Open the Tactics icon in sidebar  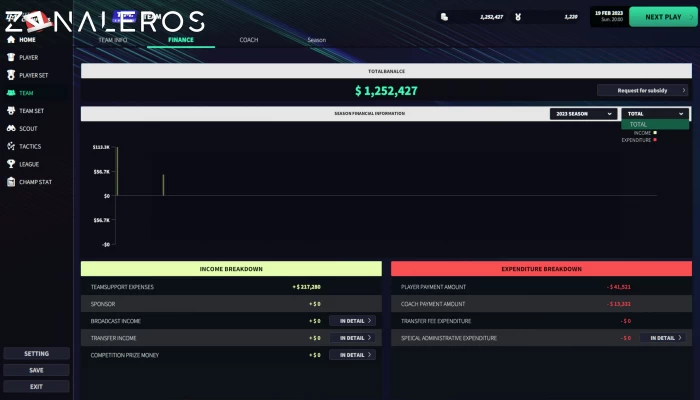[11, 146]
